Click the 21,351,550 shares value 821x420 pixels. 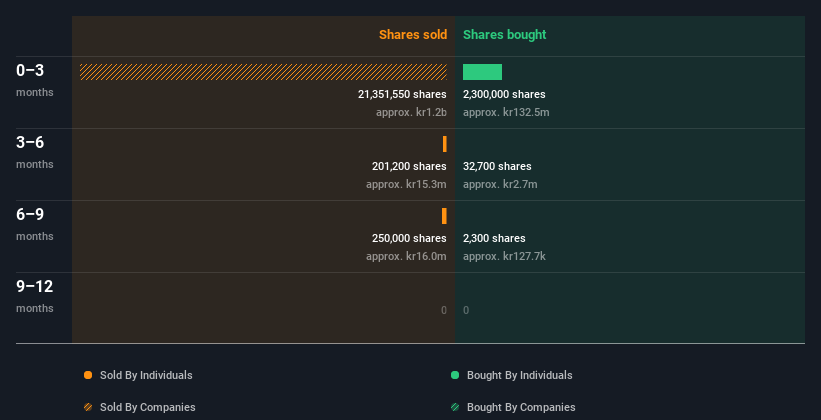click(402, 94)
